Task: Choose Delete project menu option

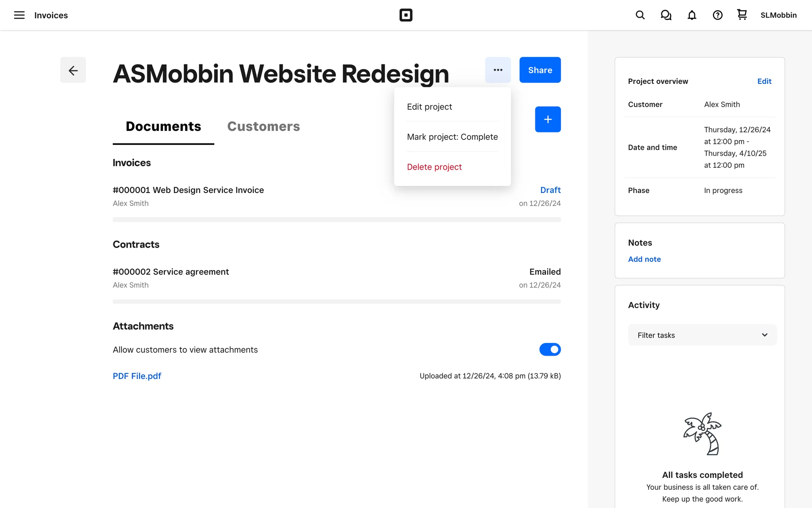Action: click(434, 167)
